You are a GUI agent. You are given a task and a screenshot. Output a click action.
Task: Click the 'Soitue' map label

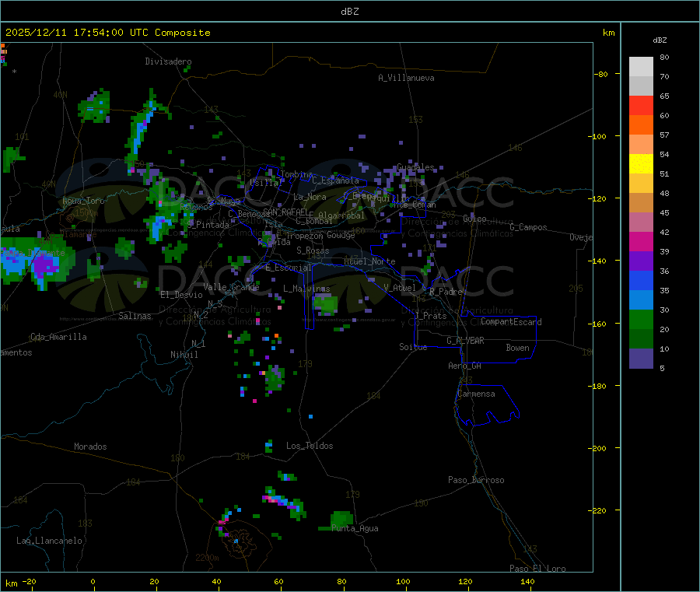[413, 347]
